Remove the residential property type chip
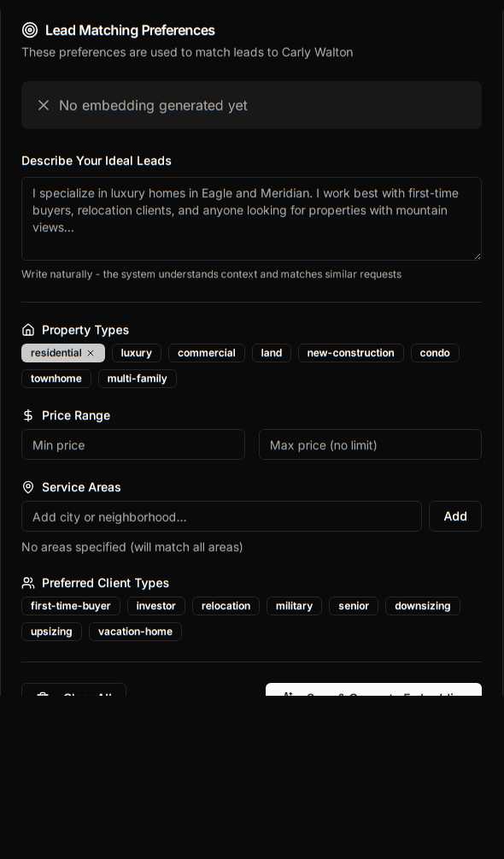Screen dimensions: 504x859 click(x=91, y=353)
